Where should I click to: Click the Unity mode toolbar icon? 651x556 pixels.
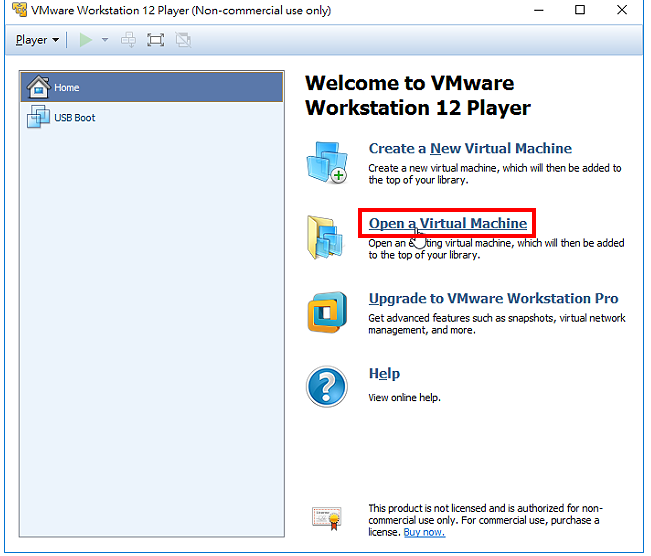(183, 40)
